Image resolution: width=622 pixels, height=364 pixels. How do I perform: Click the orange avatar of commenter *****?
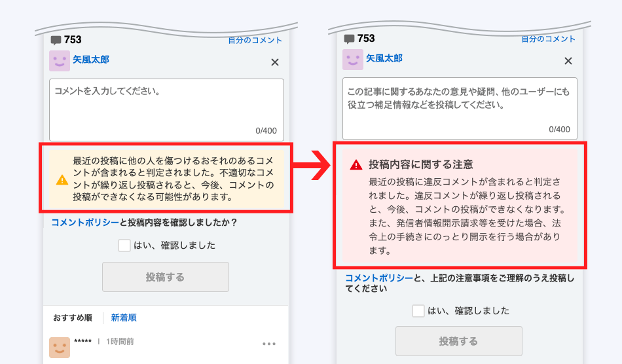tap(60, 348)
